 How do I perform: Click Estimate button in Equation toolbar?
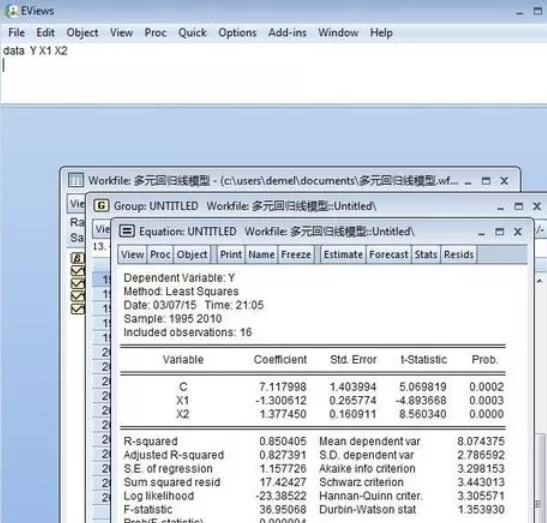343,254
